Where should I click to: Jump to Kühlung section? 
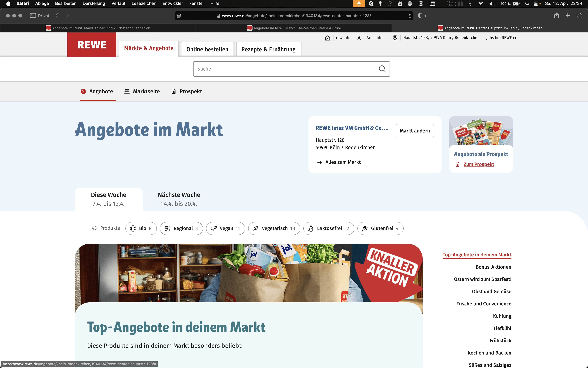pos(502,316)
